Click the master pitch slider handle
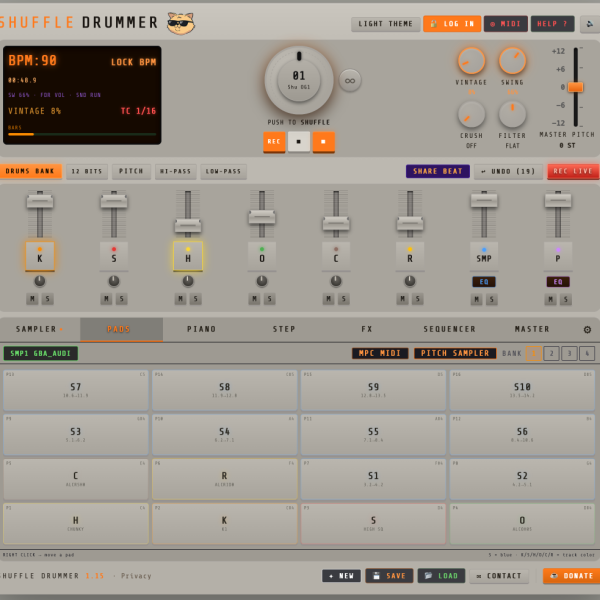This screenshot has height=600, width=600. pos(575,87)
